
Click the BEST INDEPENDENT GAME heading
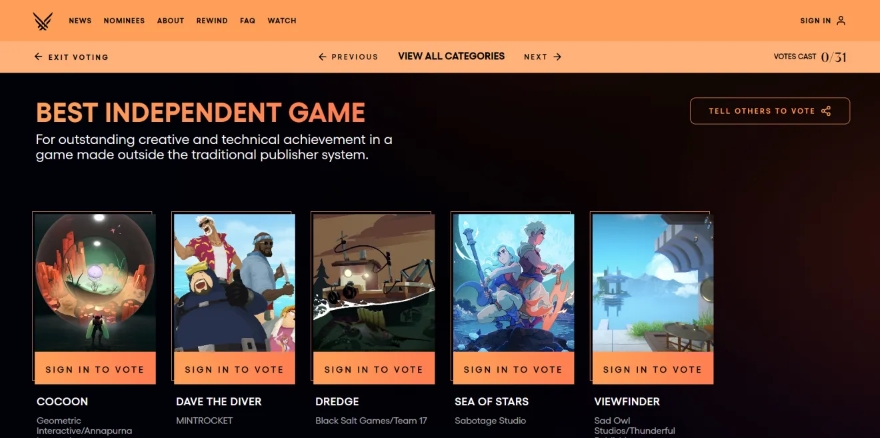(200, 112)
